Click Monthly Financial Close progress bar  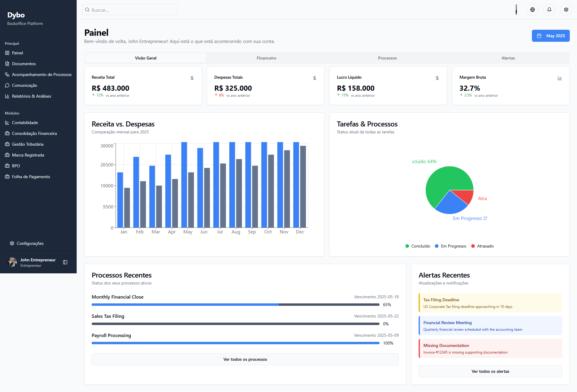236,305
